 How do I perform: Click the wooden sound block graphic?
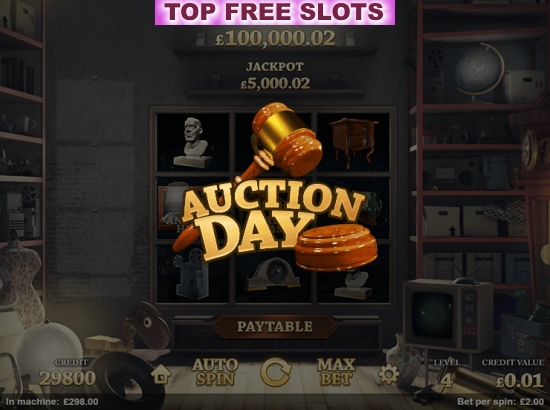[336, 247]
